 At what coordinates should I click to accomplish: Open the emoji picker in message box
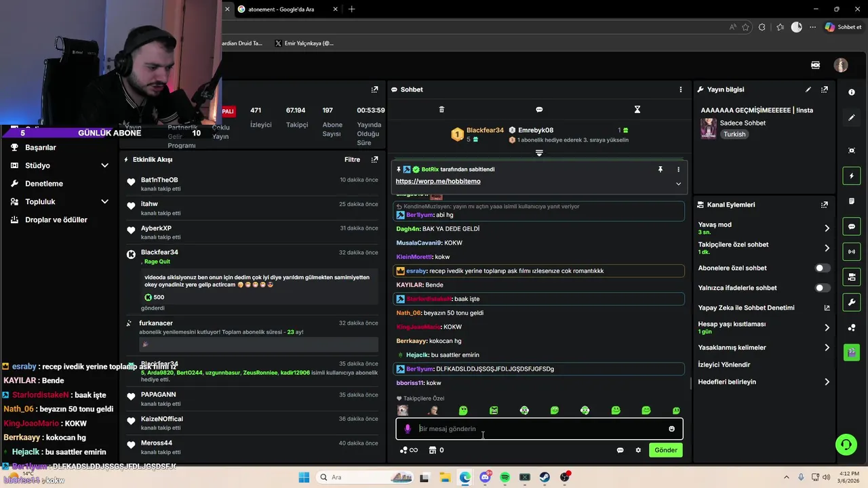[x=671, y=428]
